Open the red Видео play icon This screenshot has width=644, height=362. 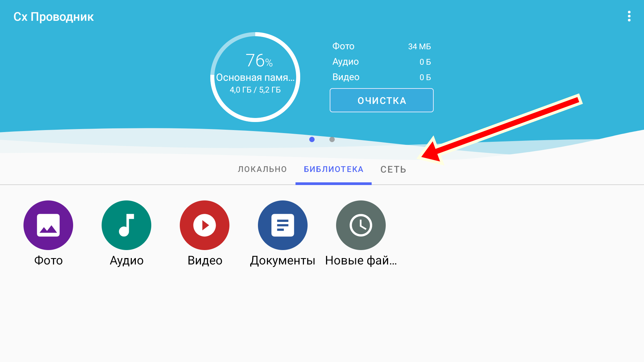coord(205,225)
